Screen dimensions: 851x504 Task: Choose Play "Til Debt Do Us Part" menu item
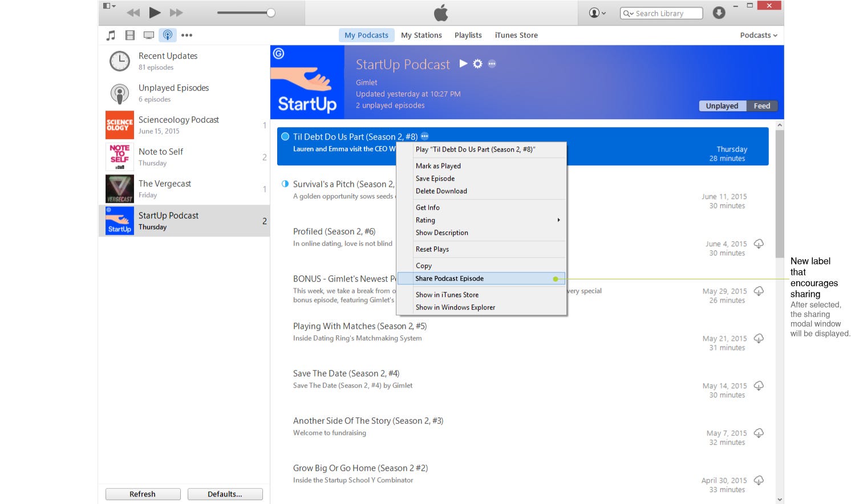(481, 149)
